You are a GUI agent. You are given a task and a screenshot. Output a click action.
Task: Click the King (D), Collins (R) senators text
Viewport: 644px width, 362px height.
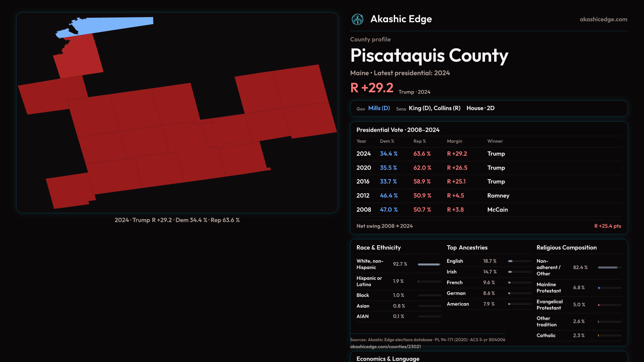pos(434,108)
